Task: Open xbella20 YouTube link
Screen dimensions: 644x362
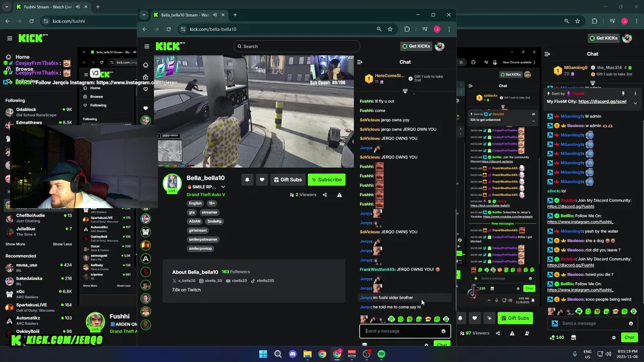Action: click(236, 281)
